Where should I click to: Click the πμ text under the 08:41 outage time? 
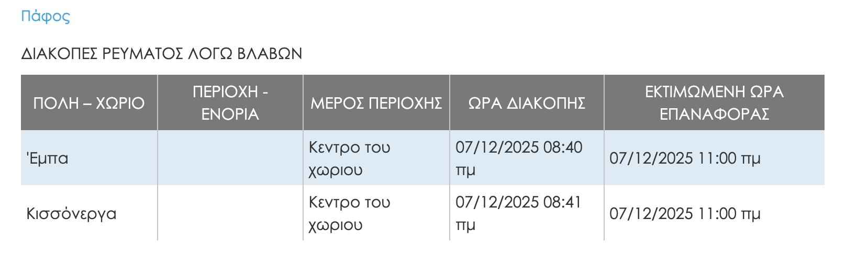pyautogui.click(x=465, y=225)
